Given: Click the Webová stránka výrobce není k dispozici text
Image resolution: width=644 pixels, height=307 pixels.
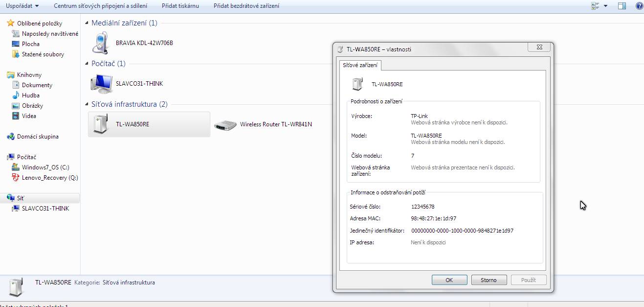Looking at the screenshot, I should [x=459, y=122].
